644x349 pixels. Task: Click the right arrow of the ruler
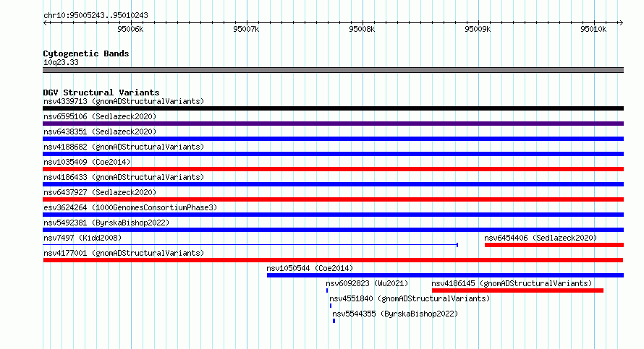[621, 22]
